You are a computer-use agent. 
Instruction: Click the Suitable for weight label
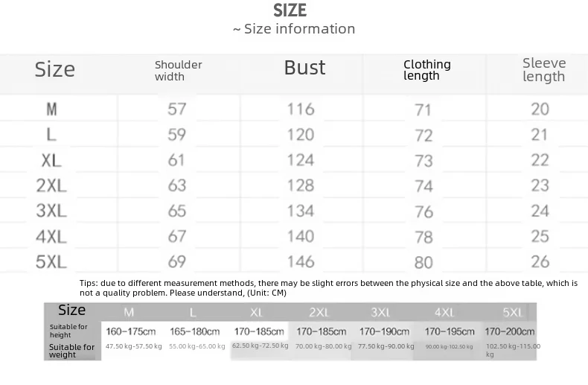[71, 351]
